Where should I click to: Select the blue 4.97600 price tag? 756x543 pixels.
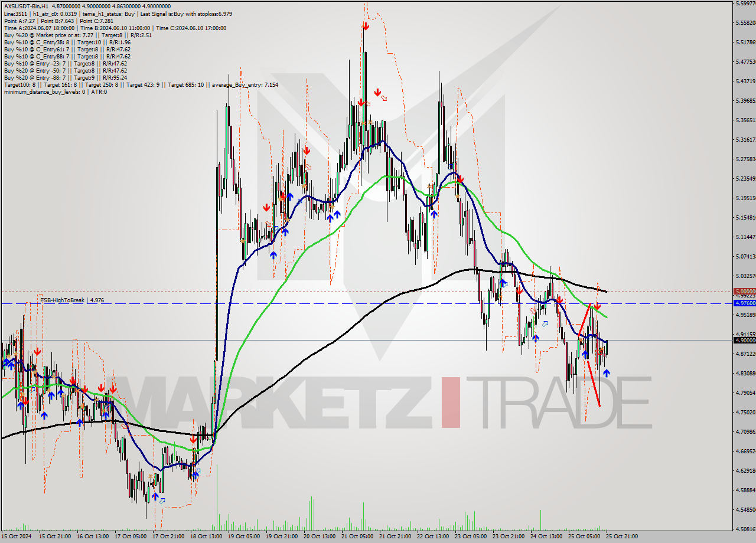pyautogui.click(x=744, y=303)
